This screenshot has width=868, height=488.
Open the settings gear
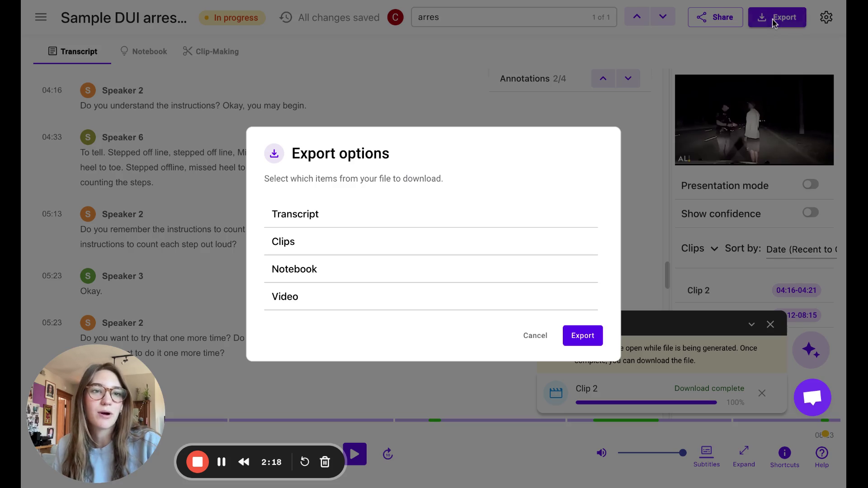(826, 17)
